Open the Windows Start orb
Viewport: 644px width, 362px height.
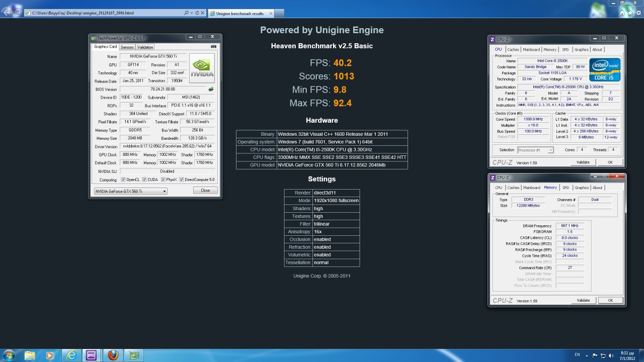point(9,355)
